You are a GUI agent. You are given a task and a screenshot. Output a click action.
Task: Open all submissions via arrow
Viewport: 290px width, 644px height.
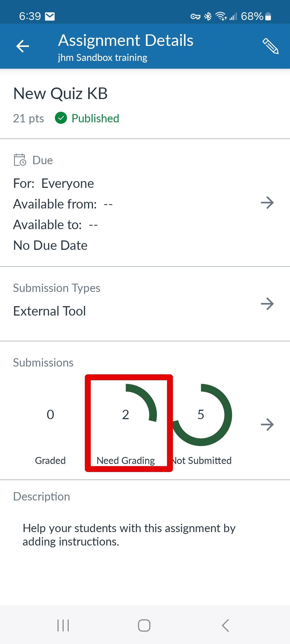pos(267,425)
